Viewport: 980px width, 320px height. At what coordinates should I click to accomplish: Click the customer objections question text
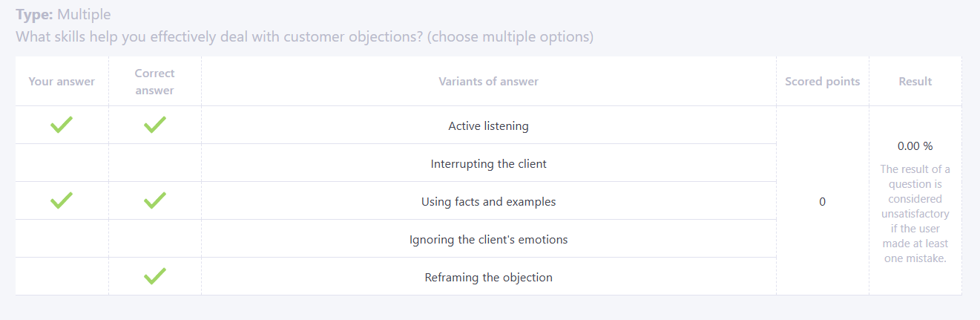click(304, 37)
